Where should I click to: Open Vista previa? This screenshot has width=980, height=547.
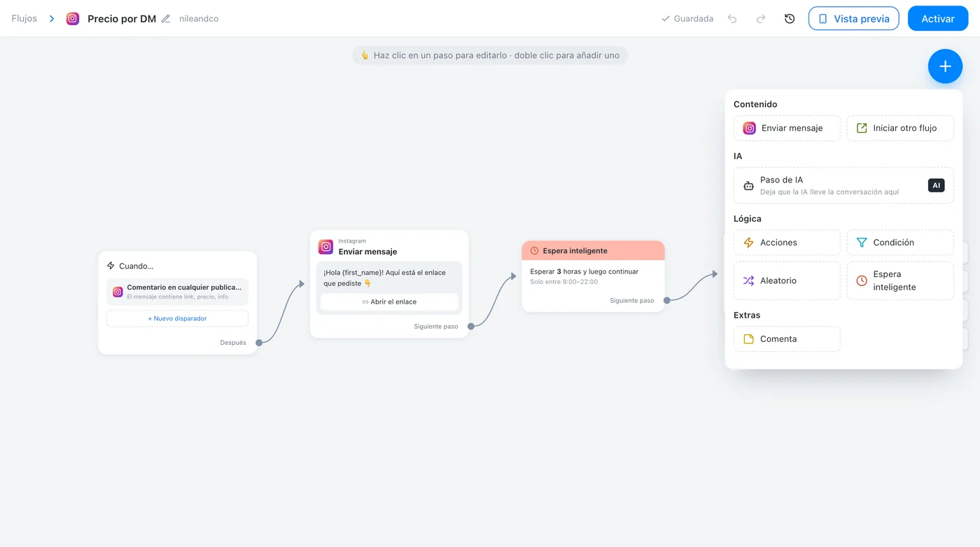pos(854,19)
